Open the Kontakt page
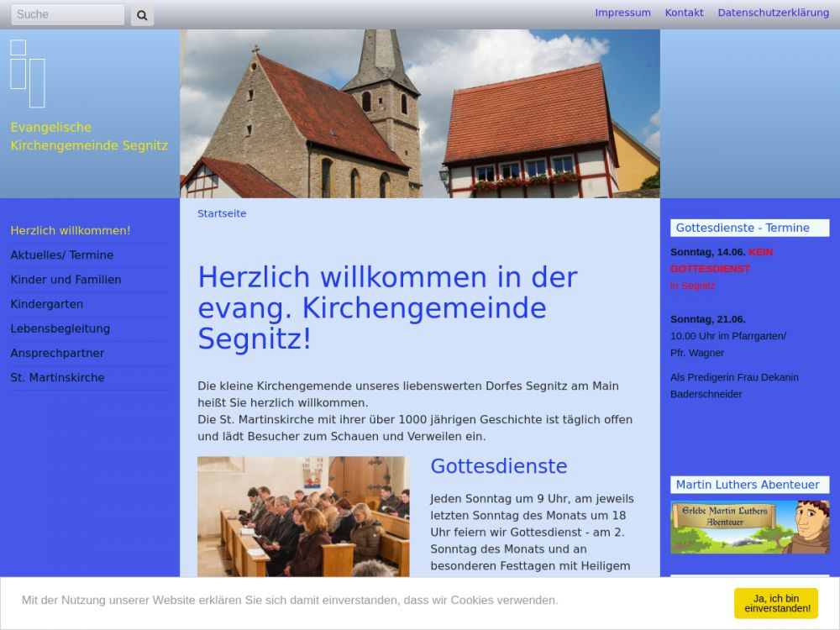The image size is (840, 630). 684,13
